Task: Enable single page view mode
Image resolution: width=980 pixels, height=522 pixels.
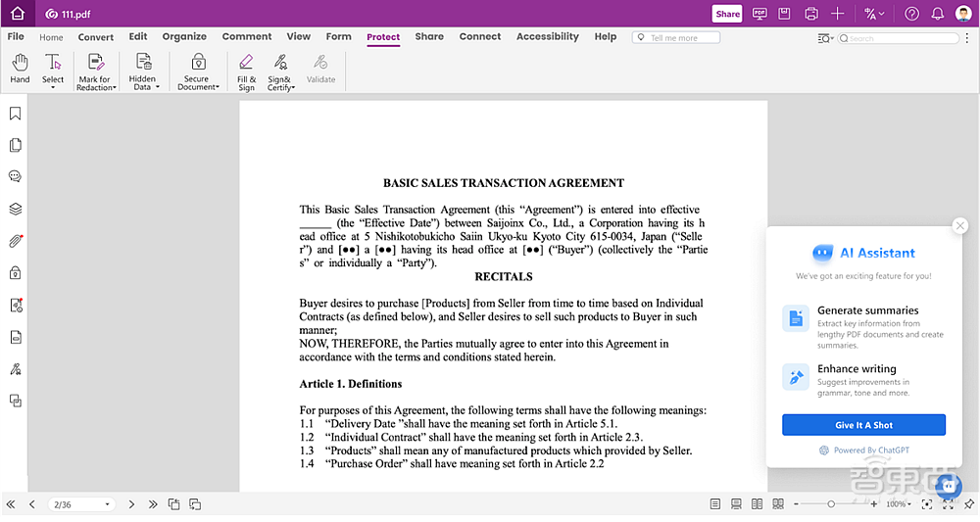Action: point(715,504)
